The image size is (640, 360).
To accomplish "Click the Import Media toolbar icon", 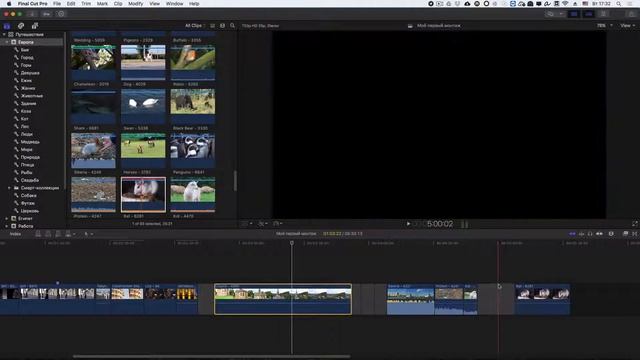I will coord(32,14).
